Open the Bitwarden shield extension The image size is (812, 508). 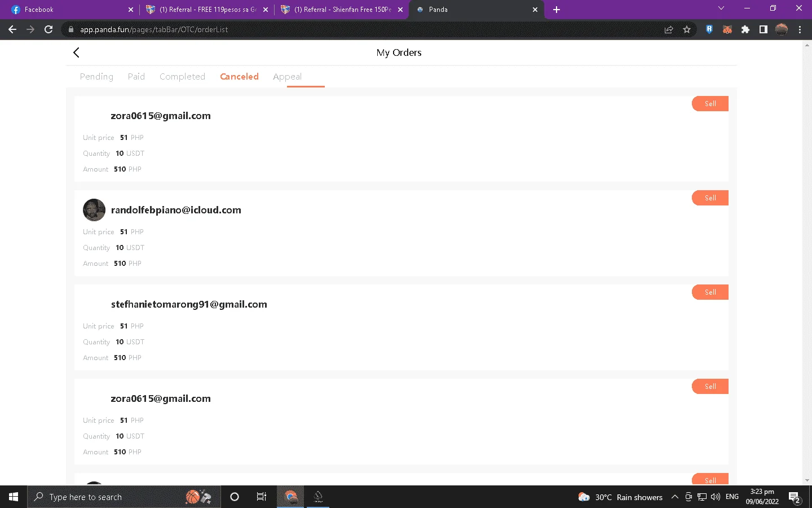(x=709, y=29)
